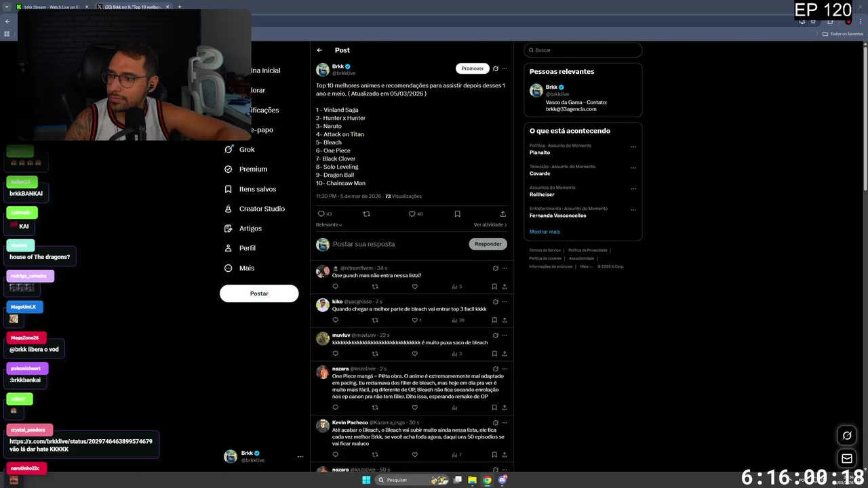868x488 pixels.
Task: Open more options on Brkk's main post
Action: 505,68
